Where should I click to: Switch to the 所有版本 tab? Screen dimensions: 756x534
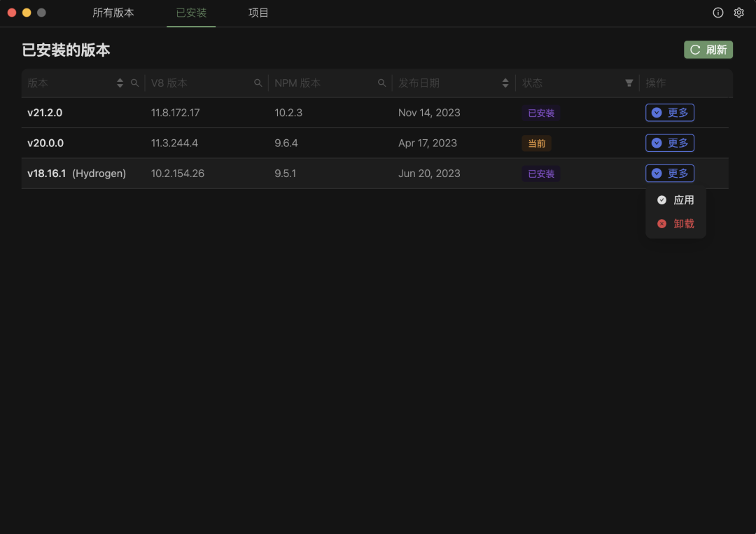[x=113, y=13]
